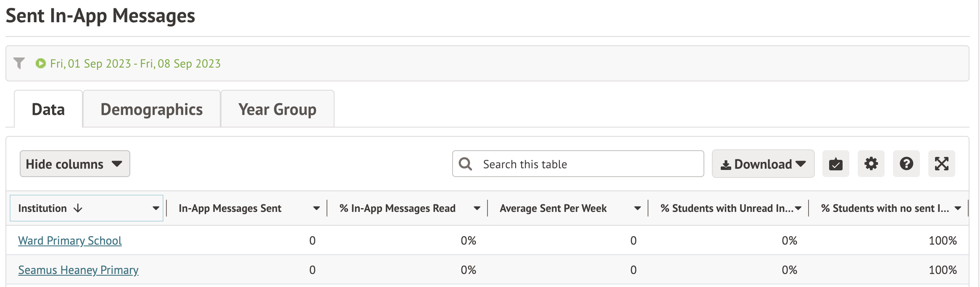Click the search magnifier icon

coord(465,164)
